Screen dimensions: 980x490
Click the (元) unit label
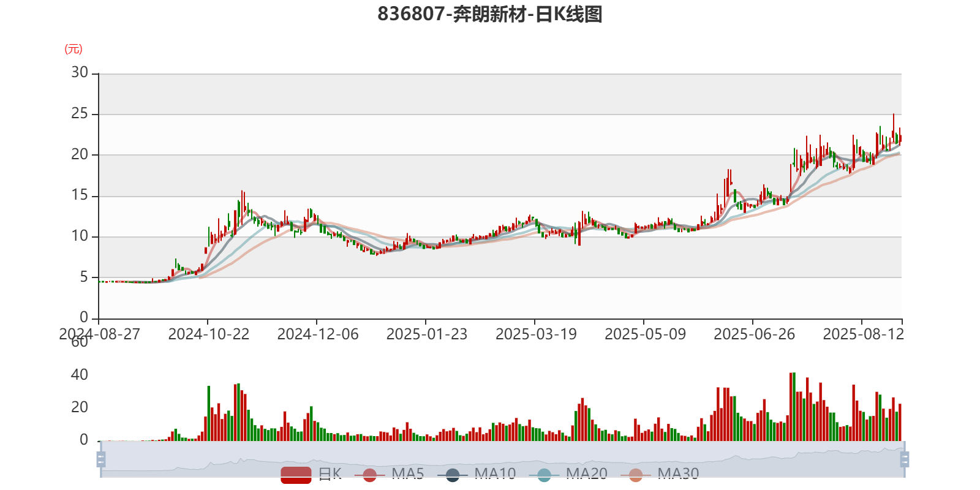(73, 49)
